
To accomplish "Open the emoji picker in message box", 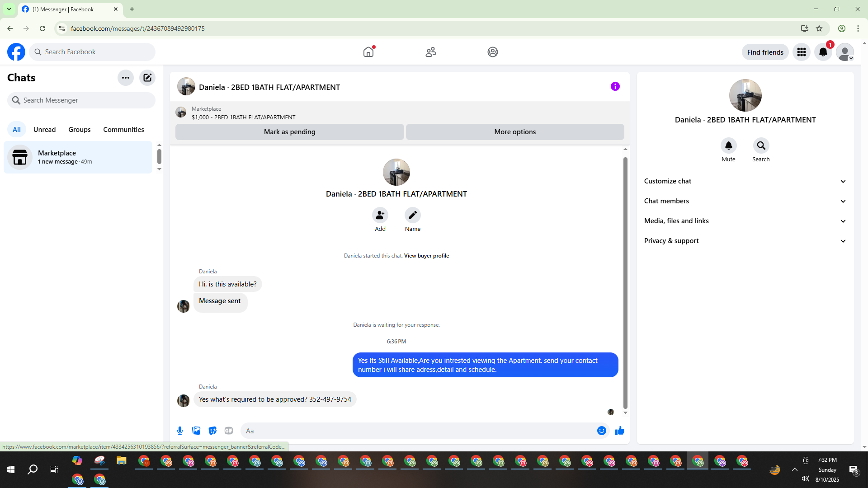I will coord(601,431).
